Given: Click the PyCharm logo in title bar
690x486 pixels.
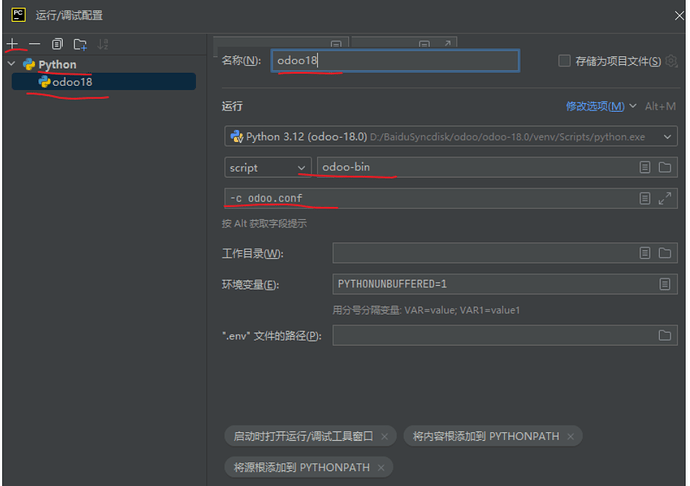Looking at the screenshot, I should (x=18, y=15).
